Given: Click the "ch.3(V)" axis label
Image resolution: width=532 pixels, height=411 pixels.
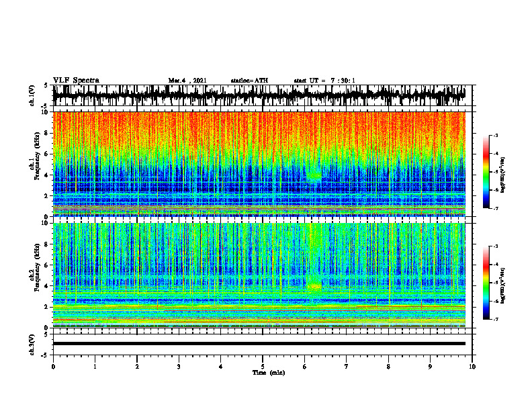Looking at the screenshot, I should pyautogui.click(x=32, y=345).
